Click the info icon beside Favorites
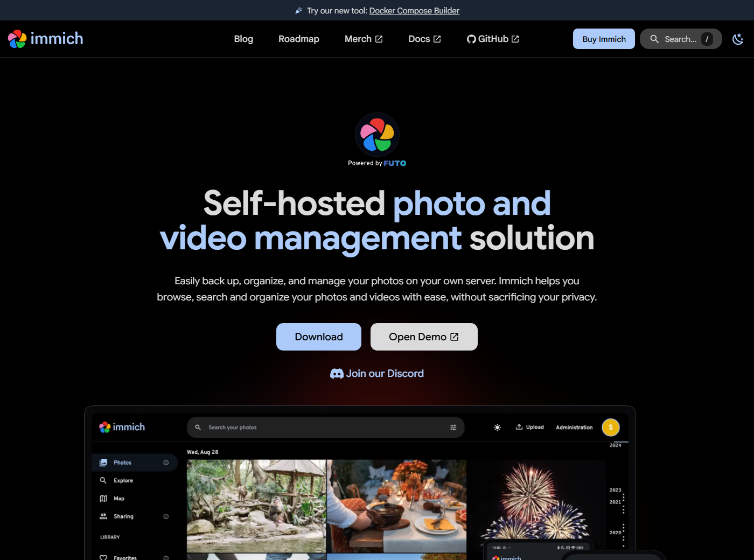The height and width of the screenshot is (560, 754). coord(166,558)
